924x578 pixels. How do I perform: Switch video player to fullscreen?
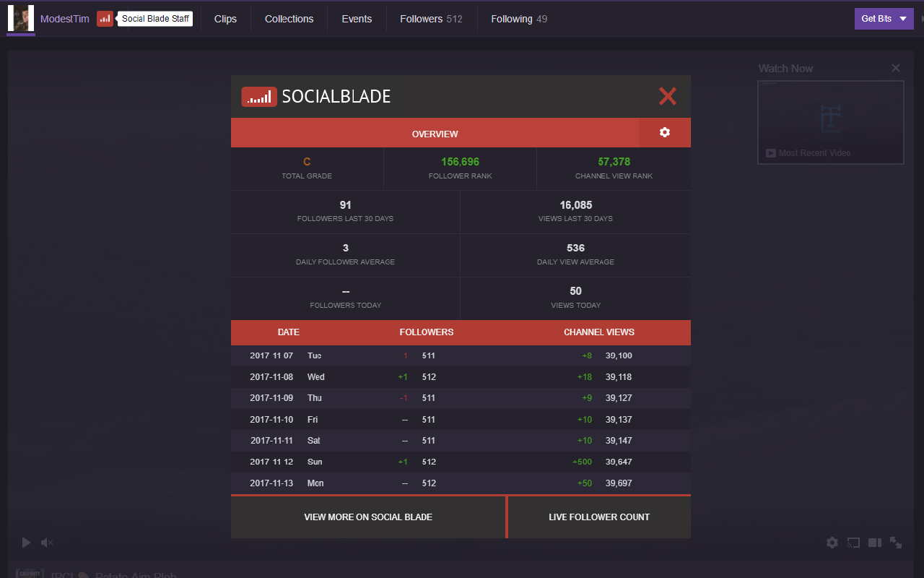pyautogui.click(x=896, y=543)
